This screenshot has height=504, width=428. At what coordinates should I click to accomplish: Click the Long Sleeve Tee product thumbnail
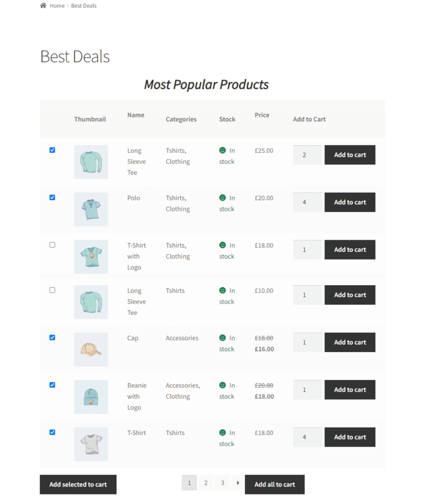point(90,162)
